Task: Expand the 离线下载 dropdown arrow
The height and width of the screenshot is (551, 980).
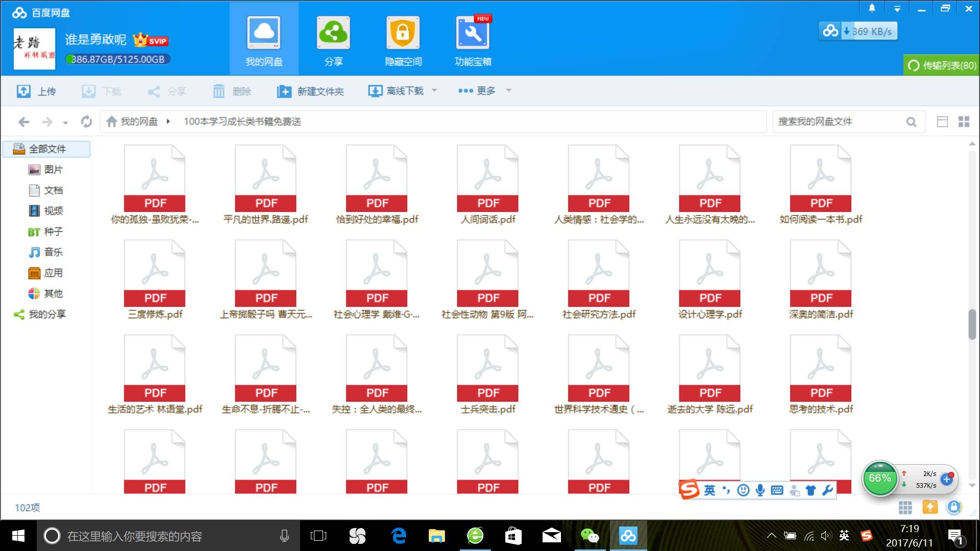Action: pyautogui.click(x=434, y=91)
